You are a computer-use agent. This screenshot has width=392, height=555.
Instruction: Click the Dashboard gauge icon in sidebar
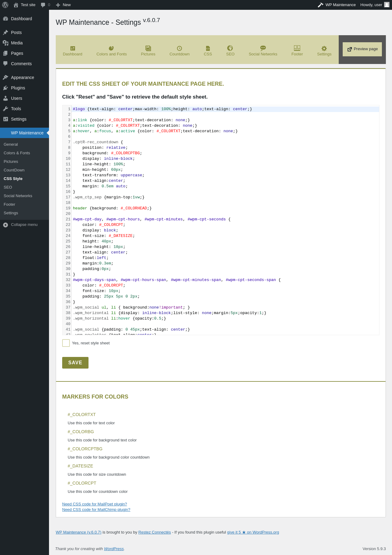click(6, 19)
